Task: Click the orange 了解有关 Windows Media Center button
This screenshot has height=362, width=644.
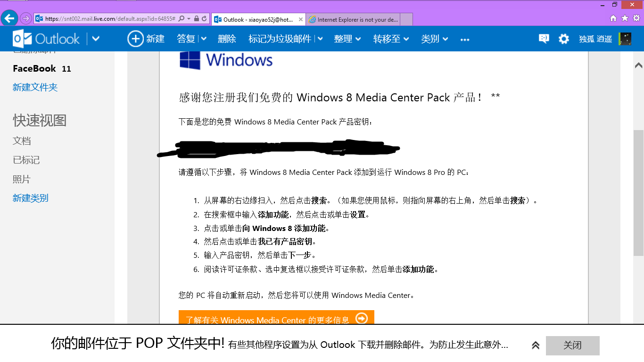Action: [276, 317]
